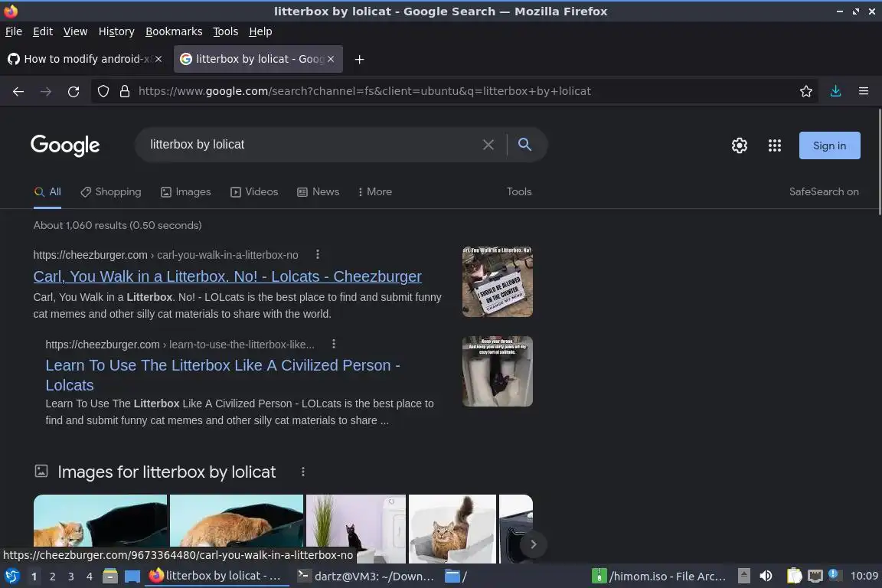Viewport: 882px width, 588px height.
Task: Select the Images search filter
Action: click(x=185, y=192)
